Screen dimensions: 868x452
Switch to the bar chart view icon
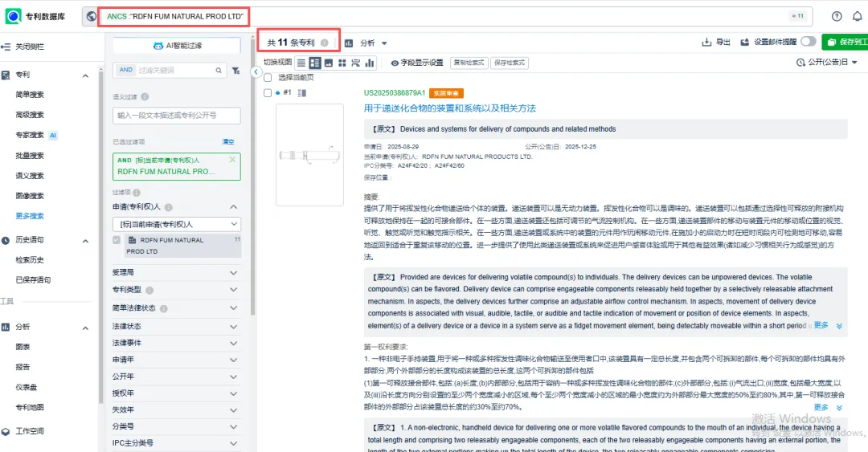pos(370,63)
